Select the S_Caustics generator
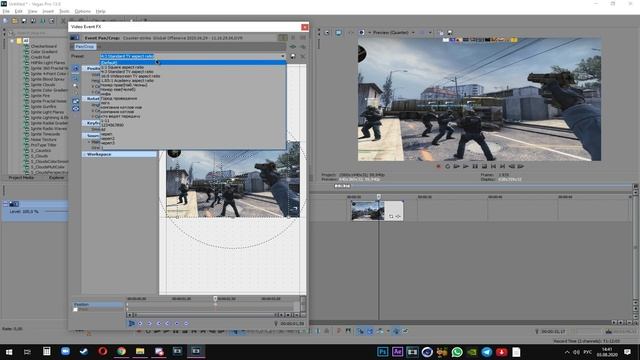Image resolution: width=640 pixels, height=360 pixels. pos(41,151)
